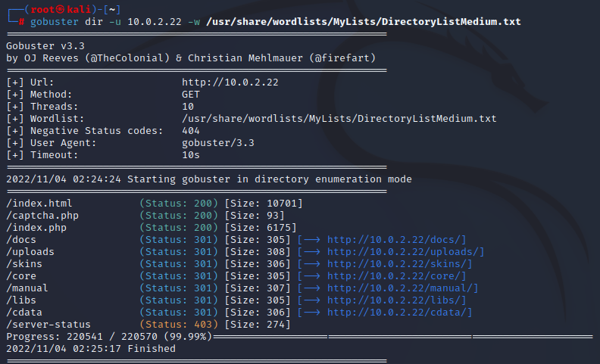The height and width of the screenshot is (364, 600).
Task: Click the http://10.0.2.22/cdata/ redirect link
Action: (399, 313)
